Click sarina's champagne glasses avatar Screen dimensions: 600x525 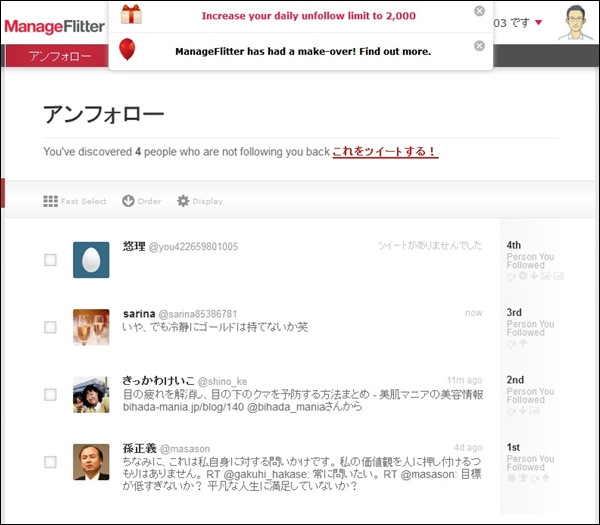(x=91, y=327)
